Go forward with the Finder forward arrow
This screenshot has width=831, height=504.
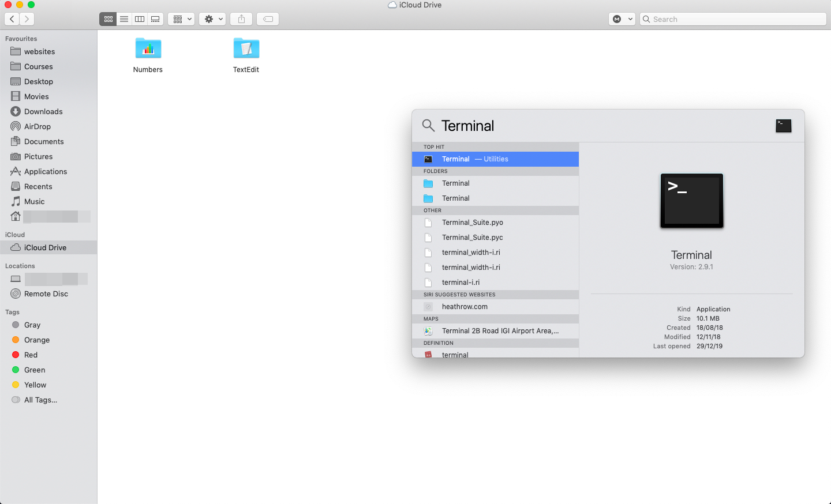tap(27, 19)
